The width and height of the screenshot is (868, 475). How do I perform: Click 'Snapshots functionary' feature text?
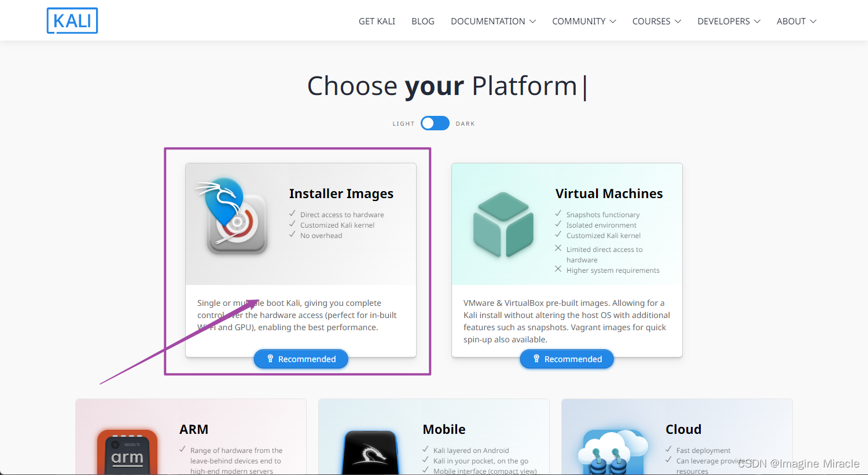pos(603,215)
